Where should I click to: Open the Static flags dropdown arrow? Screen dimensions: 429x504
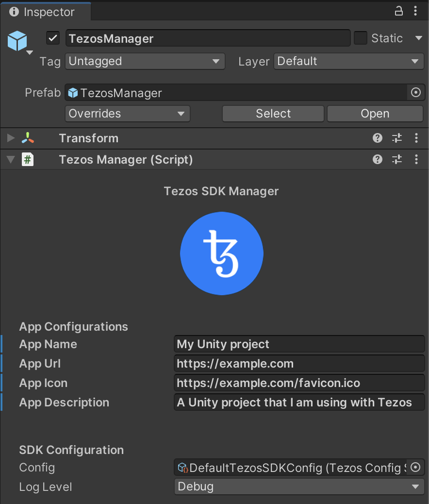coord(418,38)
